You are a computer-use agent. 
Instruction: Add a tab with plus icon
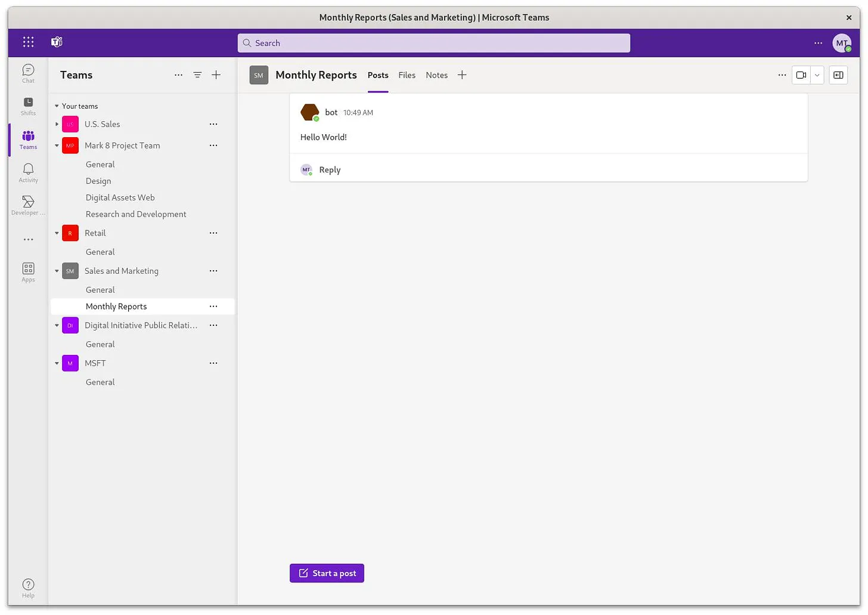click(462, 75)
